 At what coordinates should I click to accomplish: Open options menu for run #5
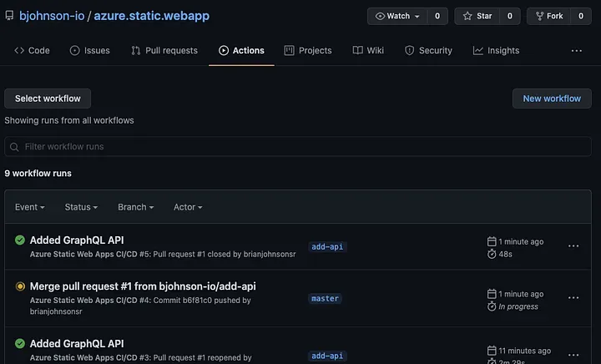[573, 246]
